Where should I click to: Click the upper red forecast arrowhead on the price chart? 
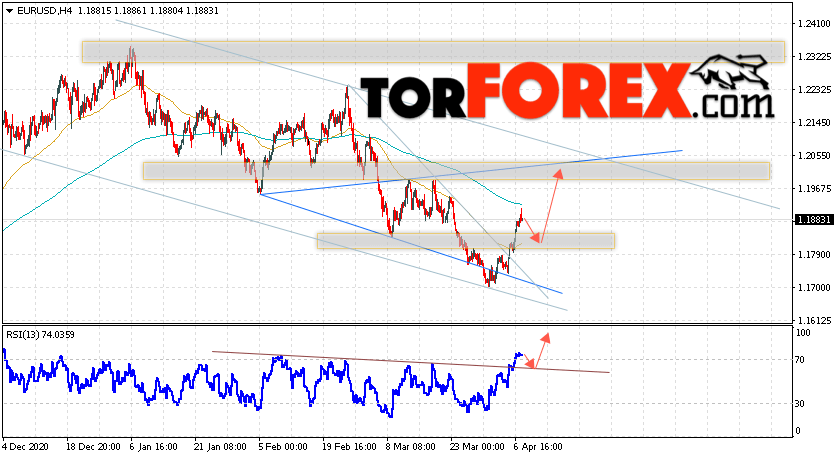pos(558,174)
